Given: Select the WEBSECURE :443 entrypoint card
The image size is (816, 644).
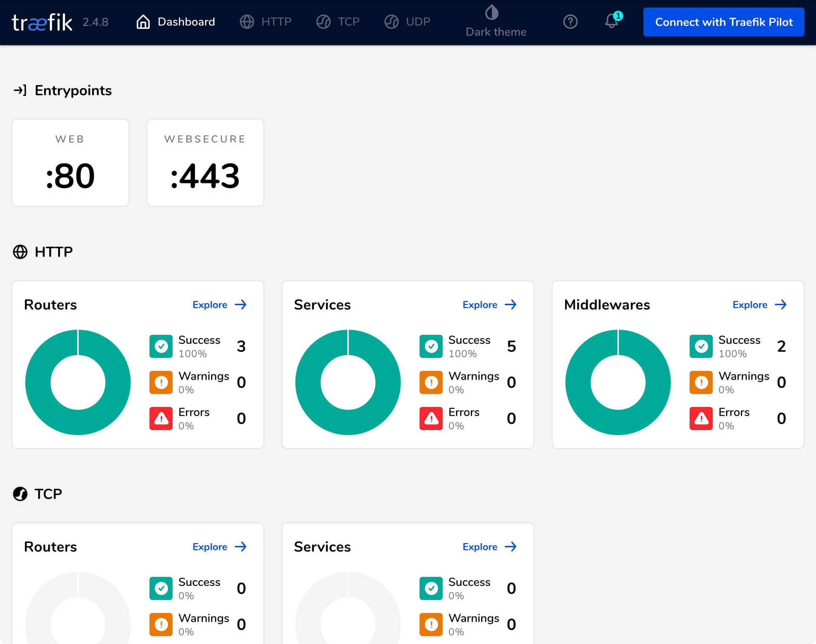Looking at the screenshot, I should pyautogui.click(x=205, y=162).
